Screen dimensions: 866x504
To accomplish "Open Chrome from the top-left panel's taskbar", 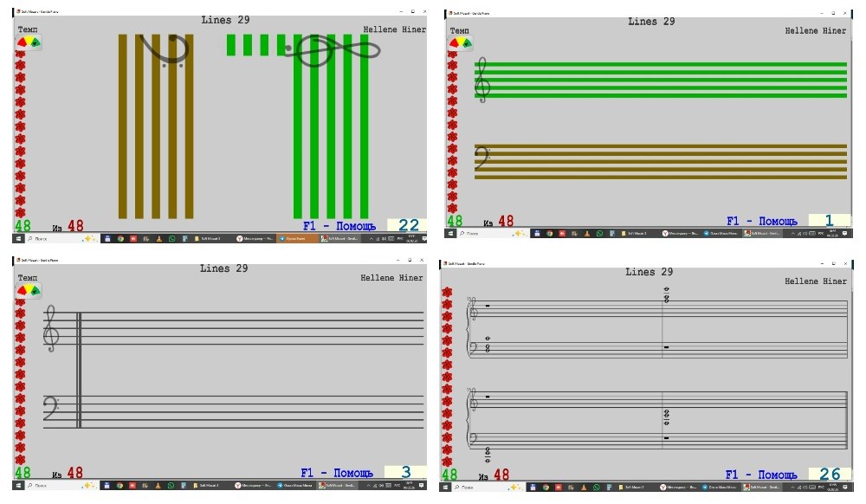I will click(x=120, y=238).
